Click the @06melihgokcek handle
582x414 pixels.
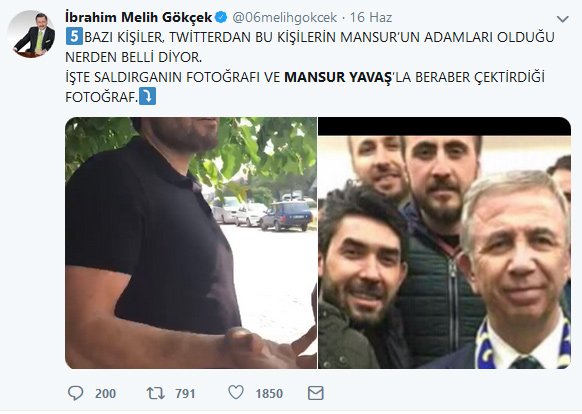285,17
